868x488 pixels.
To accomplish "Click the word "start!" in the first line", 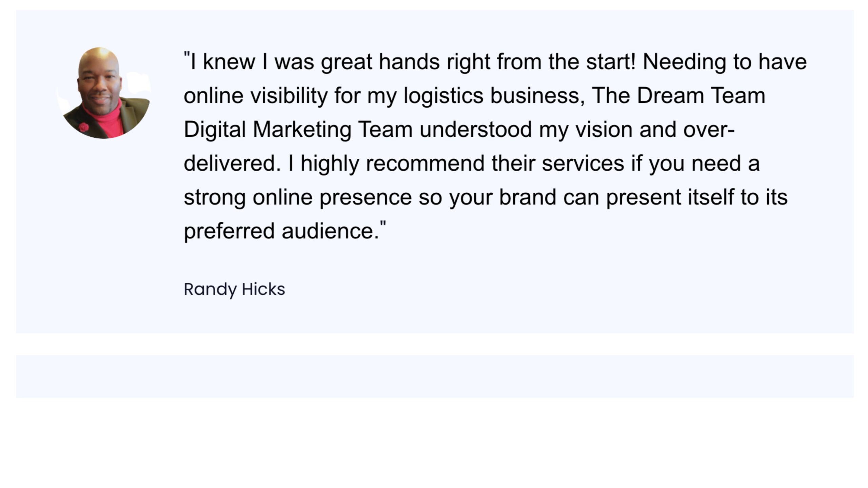I will pyautogui.click(x=611, y=62).
